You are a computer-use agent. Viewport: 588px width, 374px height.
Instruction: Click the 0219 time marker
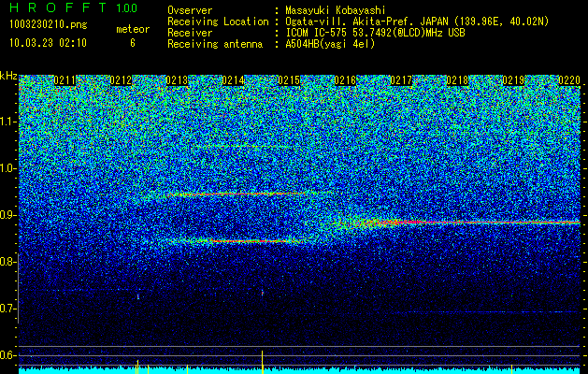[513, 80]
